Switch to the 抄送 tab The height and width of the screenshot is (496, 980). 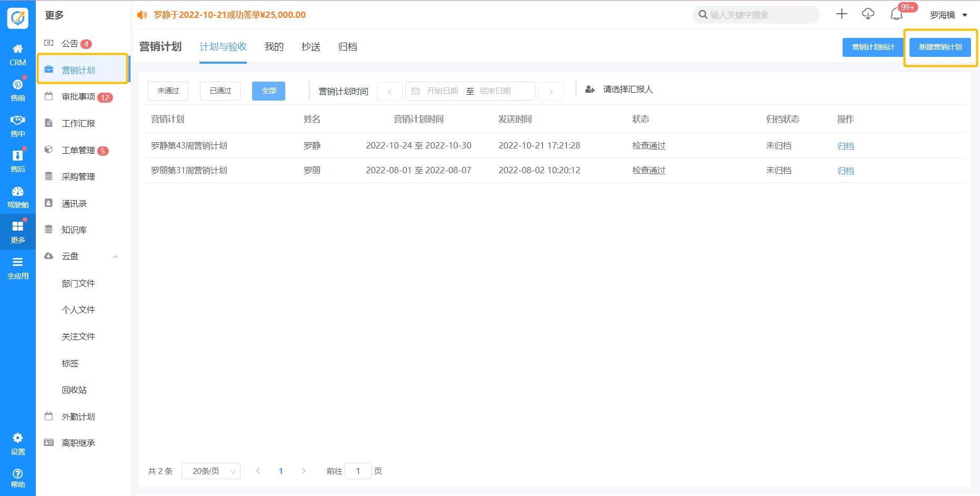click(311, 47)
